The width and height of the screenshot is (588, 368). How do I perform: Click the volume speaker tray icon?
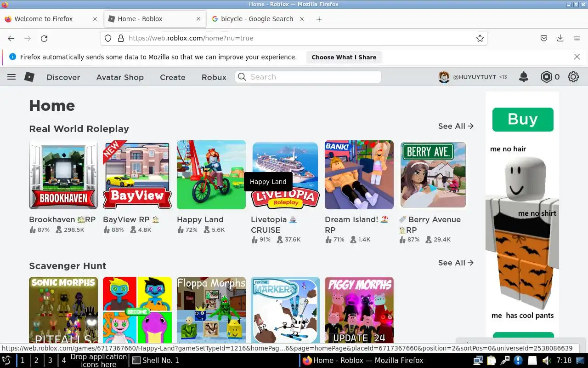point(546,361)
